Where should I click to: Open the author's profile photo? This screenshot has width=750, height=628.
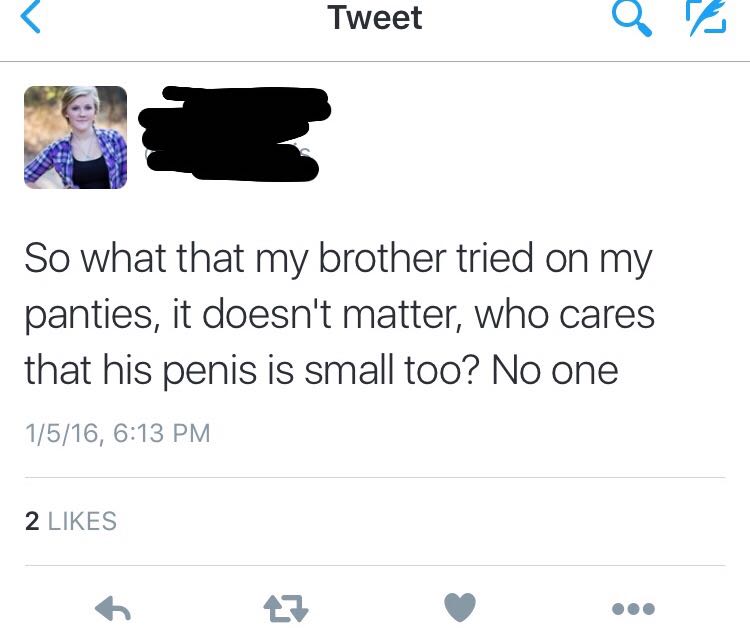75,137
